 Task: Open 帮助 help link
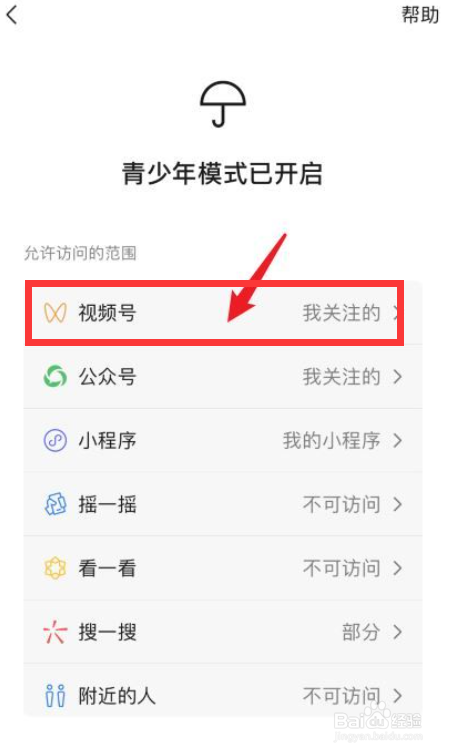point(420,14)
